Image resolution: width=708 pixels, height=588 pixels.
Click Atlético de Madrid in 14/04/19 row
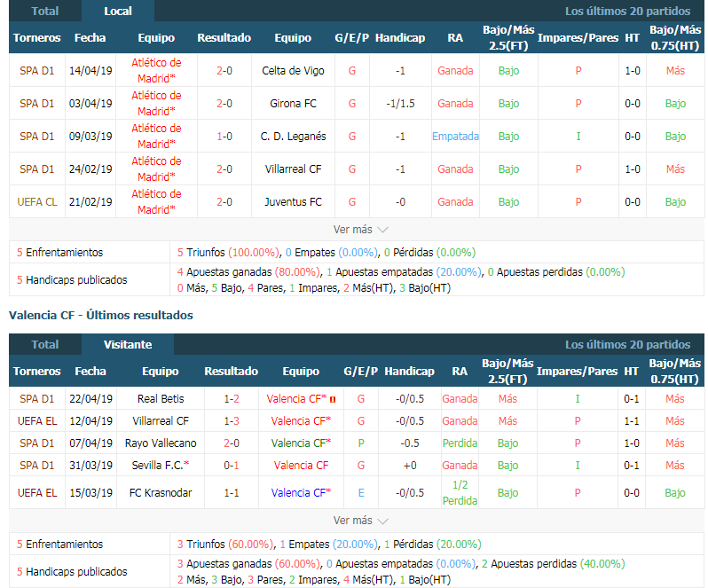click(x=156, y=70)
